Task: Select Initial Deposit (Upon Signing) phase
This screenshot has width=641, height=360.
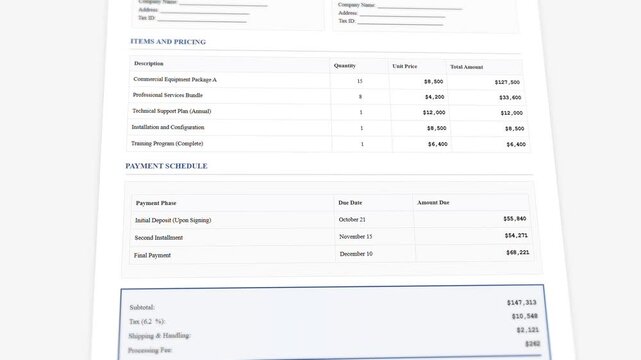Action: coord(173,220)
